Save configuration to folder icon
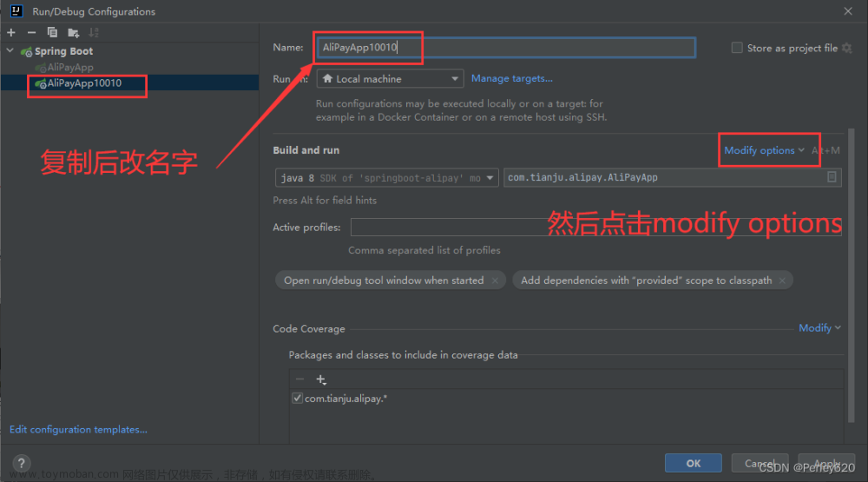Viewport: 868px width, 482px height. pyautogui.click(x=73, y=33)
